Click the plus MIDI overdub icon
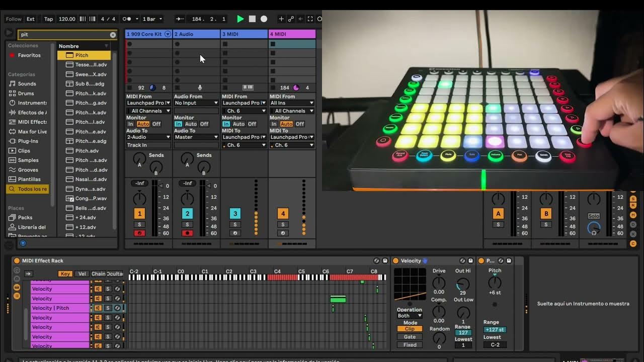The image size is (644, 362). [281, 19]
